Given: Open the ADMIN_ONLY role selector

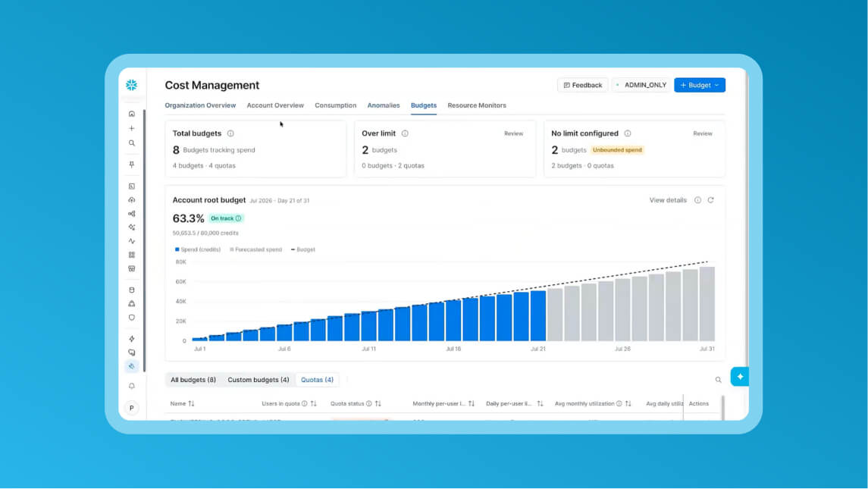Looking at the screenshot, I should (x=641, y=85).
